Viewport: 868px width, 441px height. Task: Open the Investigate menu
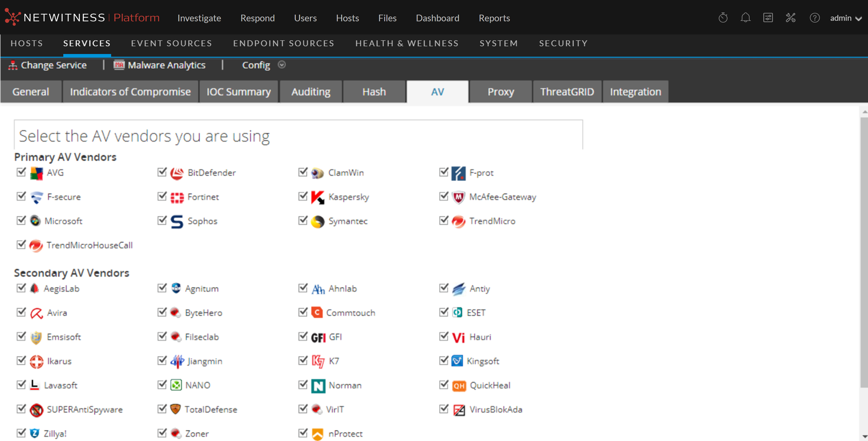(199, 18)
